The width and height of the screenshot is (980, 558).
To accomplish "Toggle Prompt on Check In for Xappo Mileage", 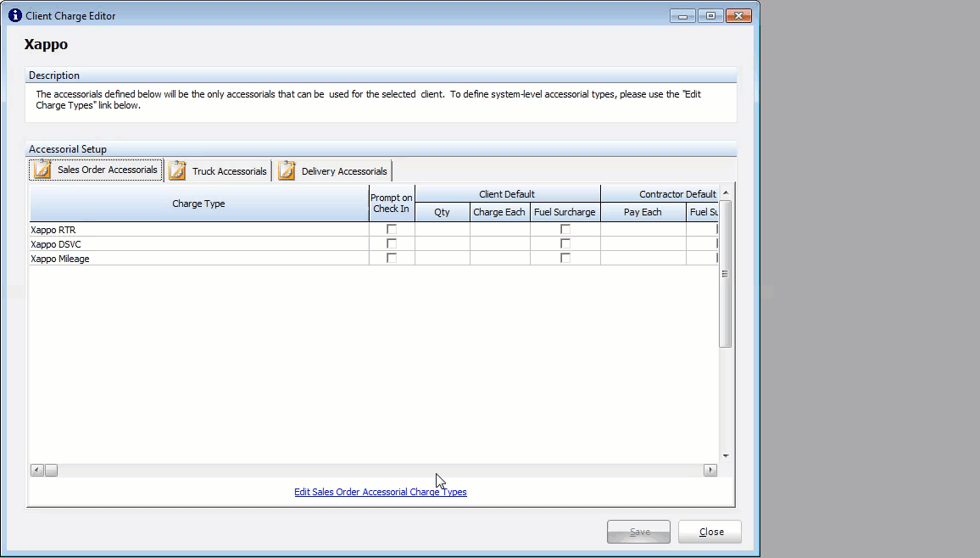I will pyautogui.click(x=392, y=258).
